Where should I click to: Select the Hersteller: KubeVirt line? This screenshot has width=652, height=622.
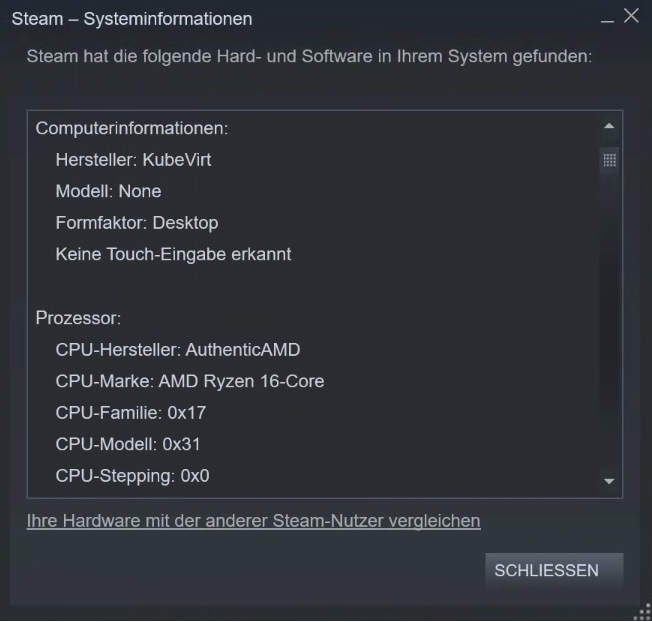(x=133, y=160)
